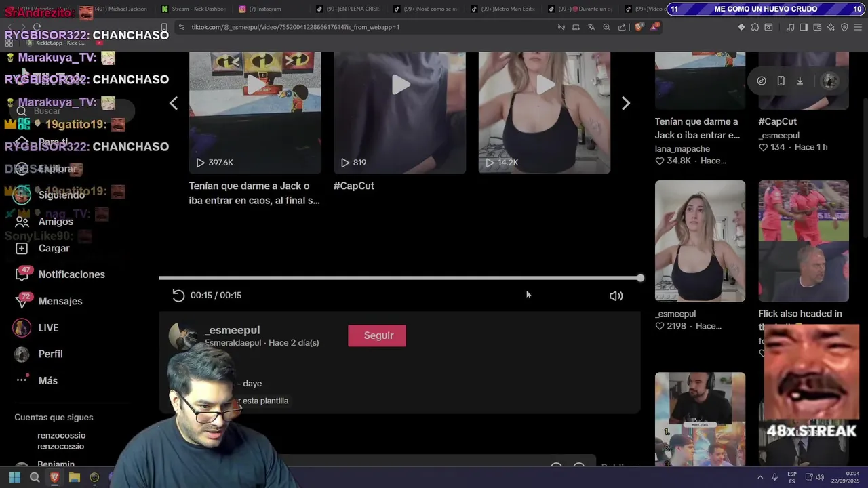
Task: Click the Notificaciones icon with 47 badge
Action: [22, 274]
